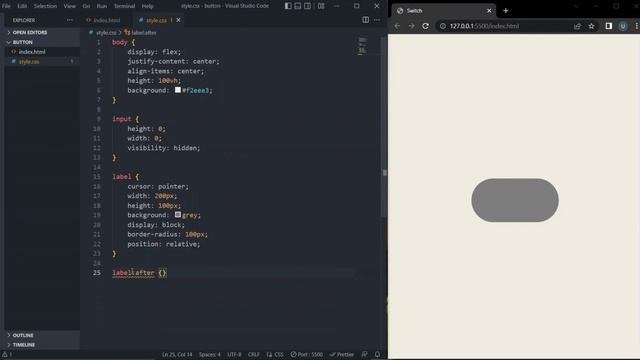This screenshot has width=640, height=360.
Task: Click the grey pill switch label in browser
Action: [x=515, y=200]
